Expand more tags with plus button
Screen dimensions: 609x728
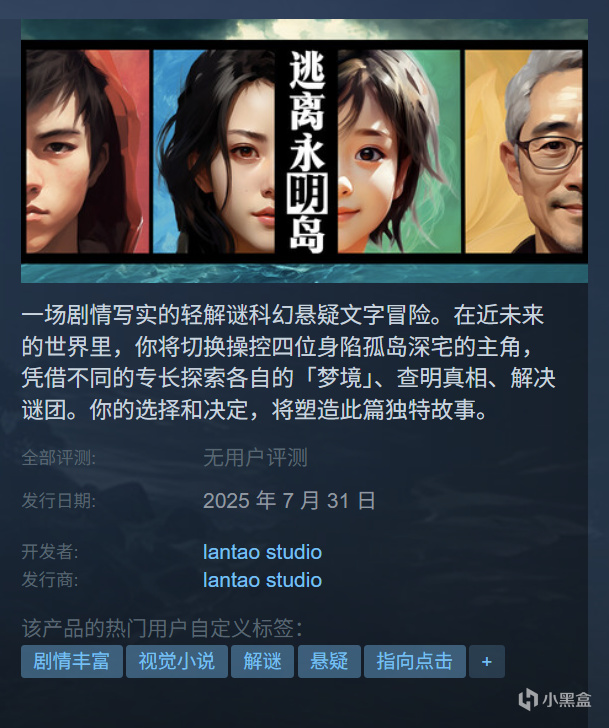[486, 661]
